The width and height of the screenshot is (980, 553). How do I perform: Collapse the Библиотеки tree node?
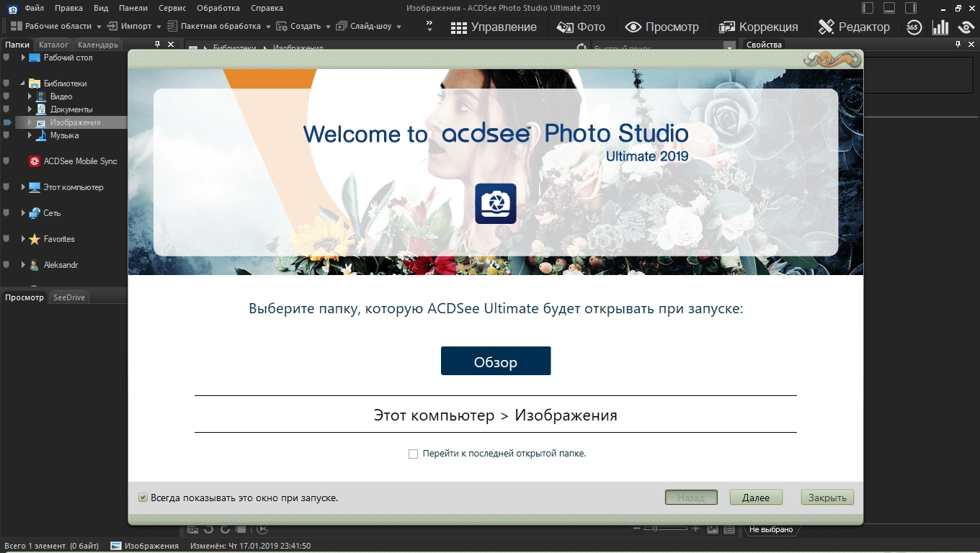pyautogui.click(x=23, y=84)
